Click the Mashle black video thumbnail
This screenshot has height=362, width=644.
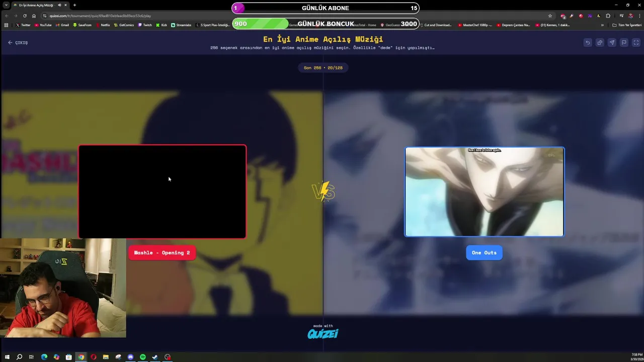click(x=162, y=192)
